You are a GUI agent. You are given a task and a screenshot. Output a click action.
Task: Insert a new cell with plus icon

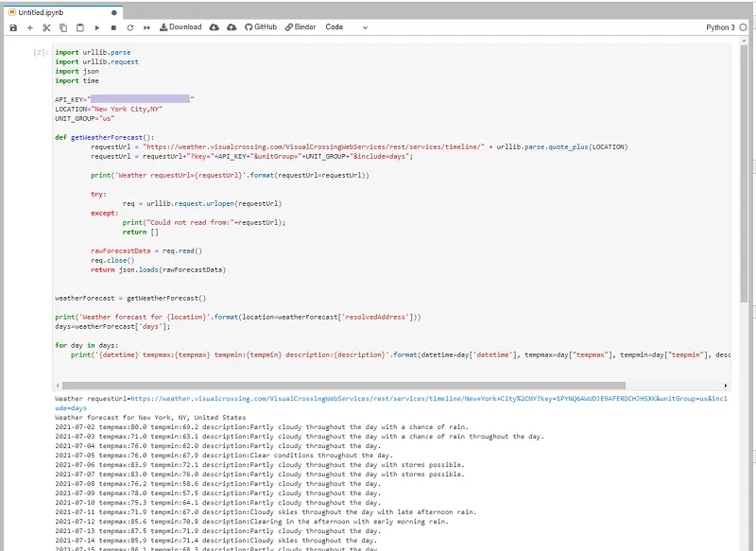coord(29,27)
